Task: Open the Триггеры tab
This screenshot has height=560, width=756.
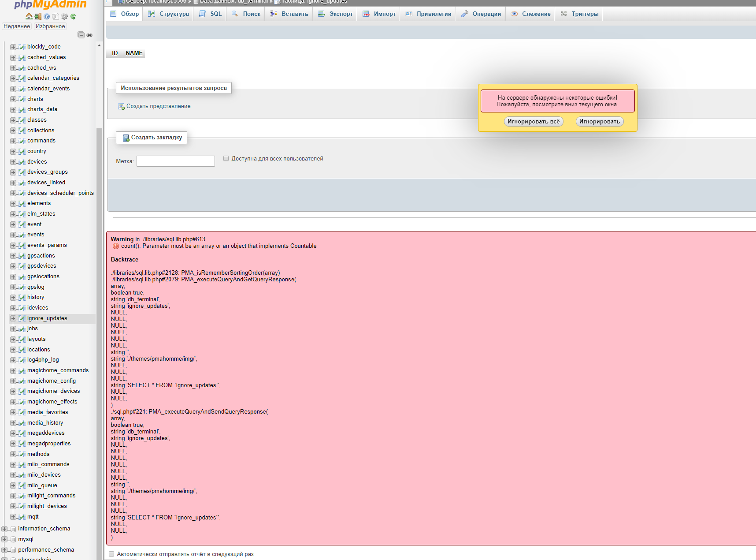Action: pos(580,14)
